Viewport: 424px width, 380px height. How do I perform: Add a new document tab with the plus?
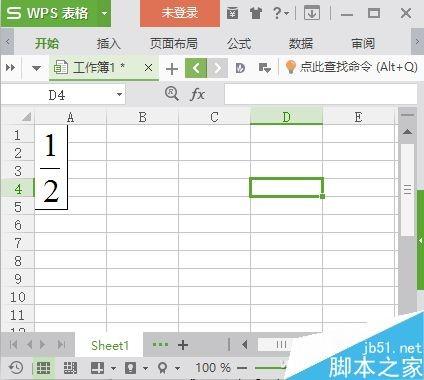click(x=172, y=69)
